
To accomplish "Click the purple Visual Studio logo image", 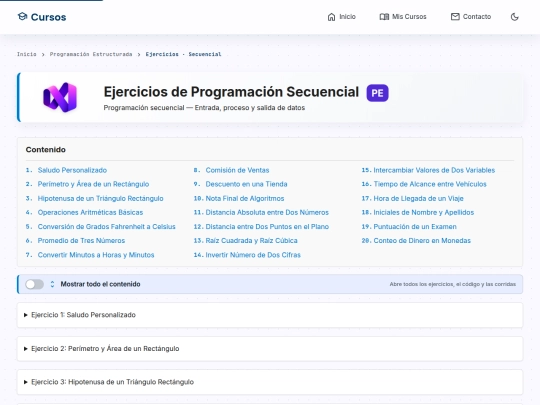I will 60,97.
